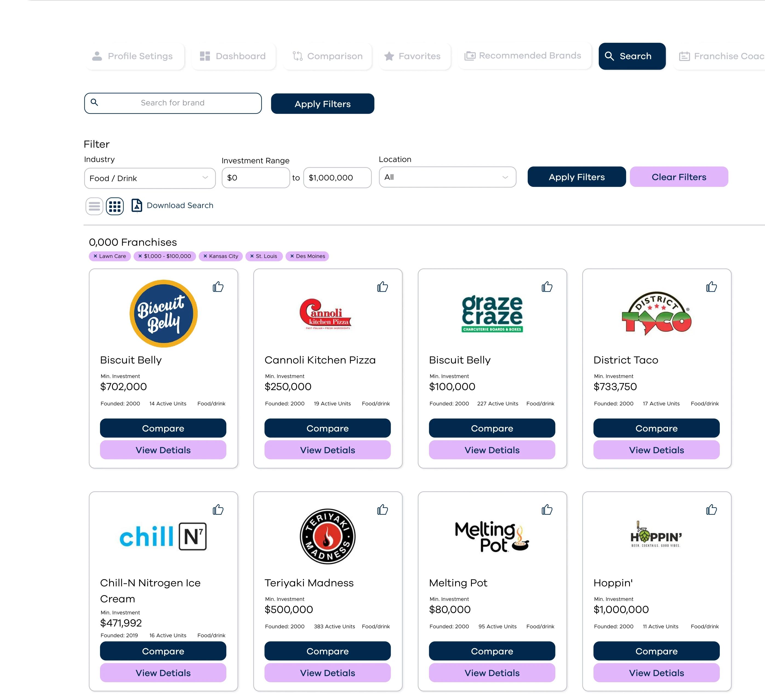Click the Chill-N logo thumbnail
Viewport: 765px width, 700px height.
[x=163, y=536]
